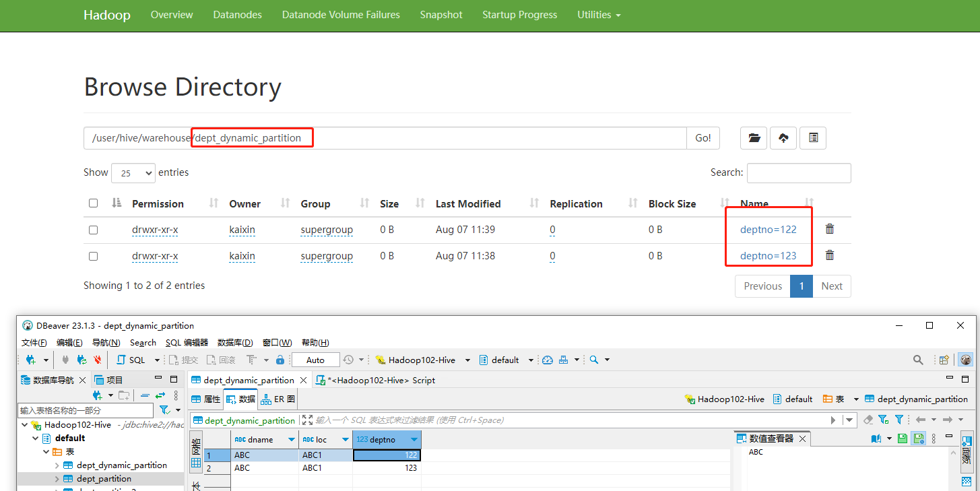Switch to the Hadoop102-Hive Script editor tab
Viewport: 980px width, 491px height.
(x=376, y=380)
